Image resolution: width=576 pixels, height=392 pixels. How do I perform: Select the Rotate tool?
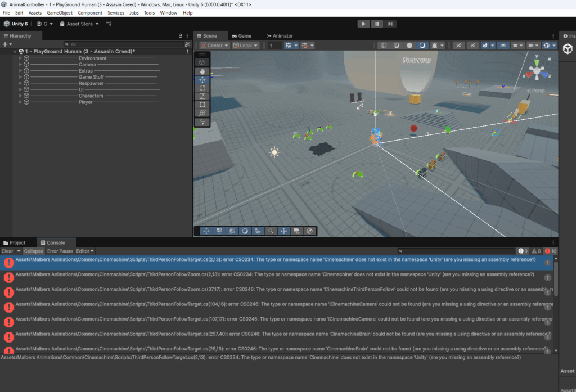point(202,88)
